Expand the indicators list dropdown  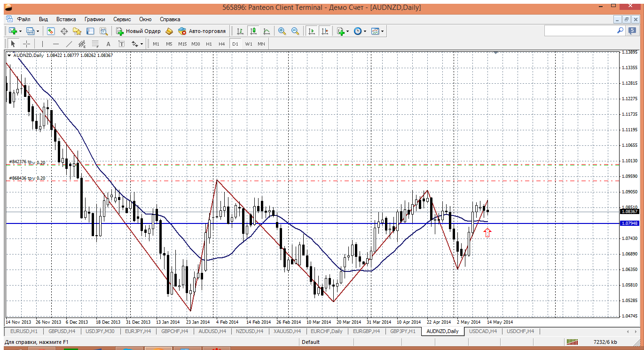[348, 31]
